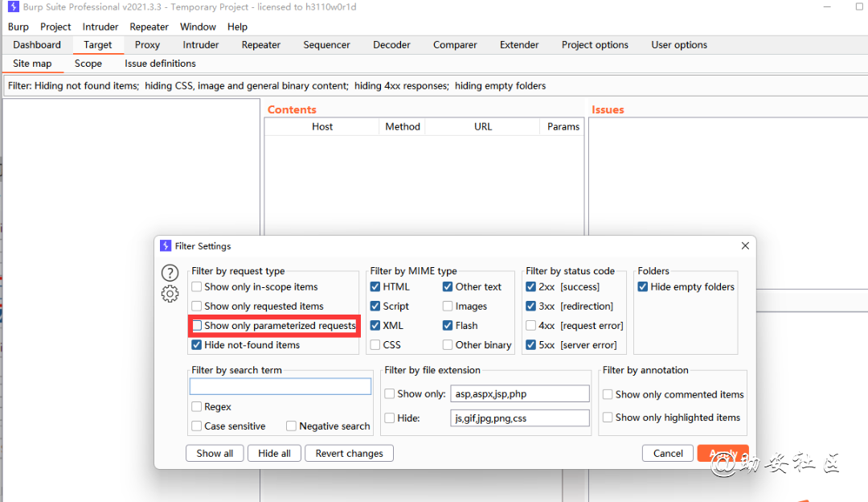868x502 pixels.
Task: Uncheck Hide empty folders
Action: pos(643,286)
